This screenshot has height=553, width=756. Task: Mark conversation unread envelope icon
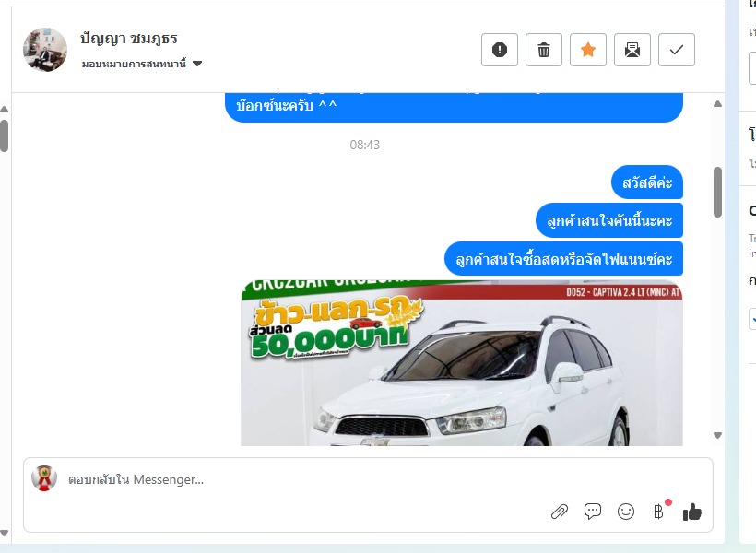click(632, 50)
